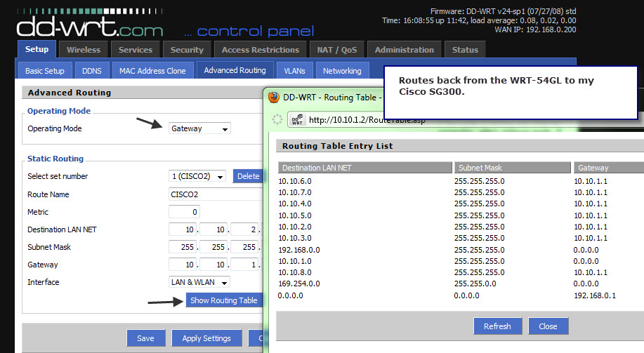Click first octet of Subnet Mask
This screenshot has height=353, width=644.
(x=183, y=247)
